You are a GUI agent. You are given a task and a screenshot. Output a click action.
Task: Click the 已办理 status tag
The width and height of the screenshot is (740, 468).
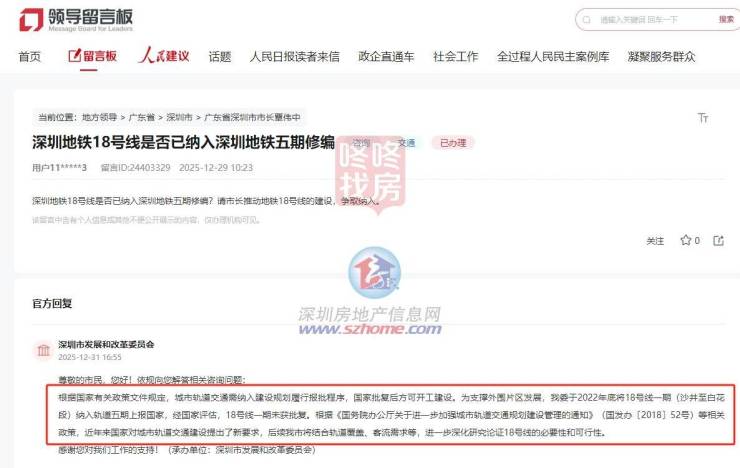pos(453,142)
